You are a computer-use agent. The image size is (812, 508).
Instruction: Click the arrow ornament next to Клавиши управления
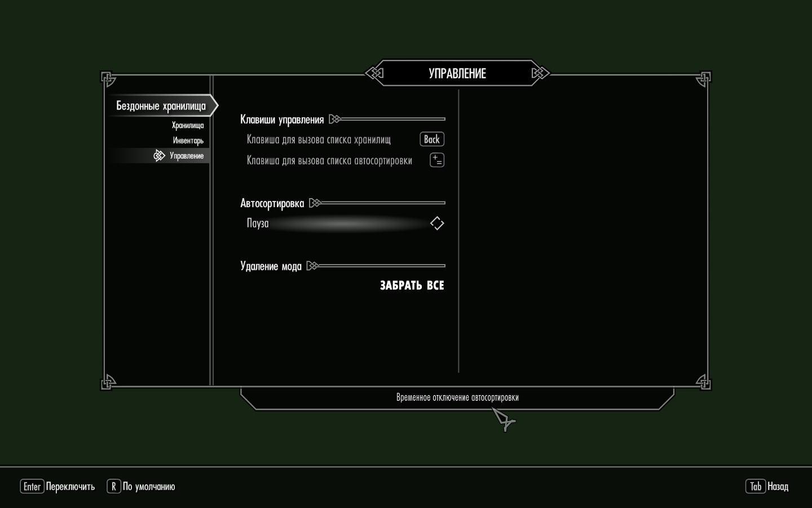click(335, 119)
